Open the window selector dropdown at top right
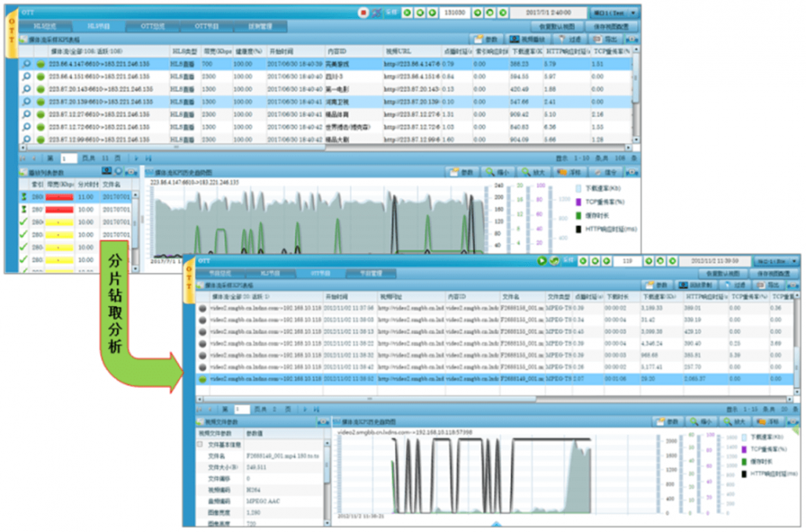Viewport: 806px width, 532px height. tap(614, 13)
